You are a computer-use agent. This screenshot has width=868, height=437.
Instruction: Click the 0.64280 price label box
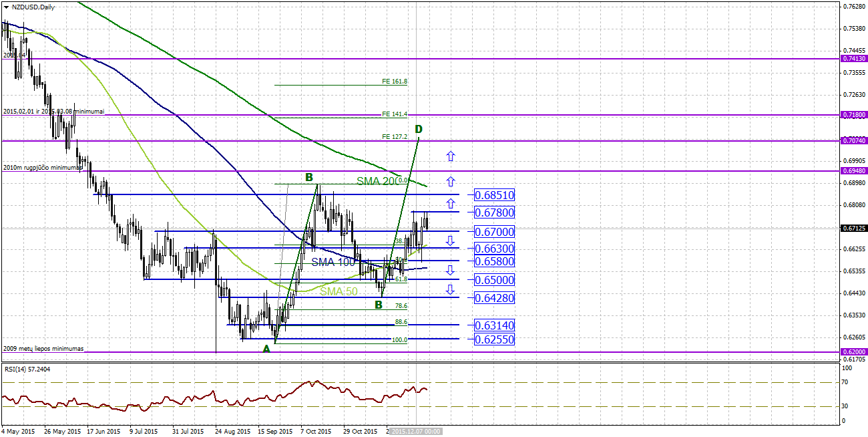494,298
